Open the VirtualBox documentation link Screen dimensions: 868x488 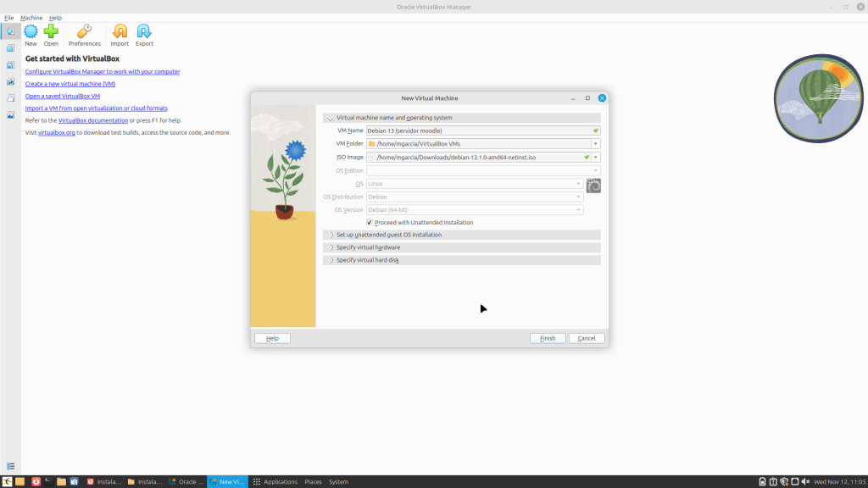tap(92, 121)
